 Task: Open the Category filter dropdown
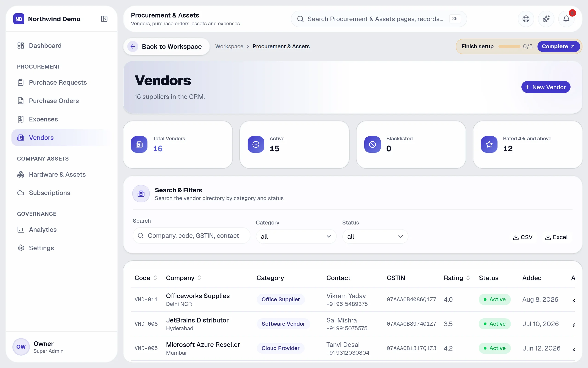(x=296, y=236)
